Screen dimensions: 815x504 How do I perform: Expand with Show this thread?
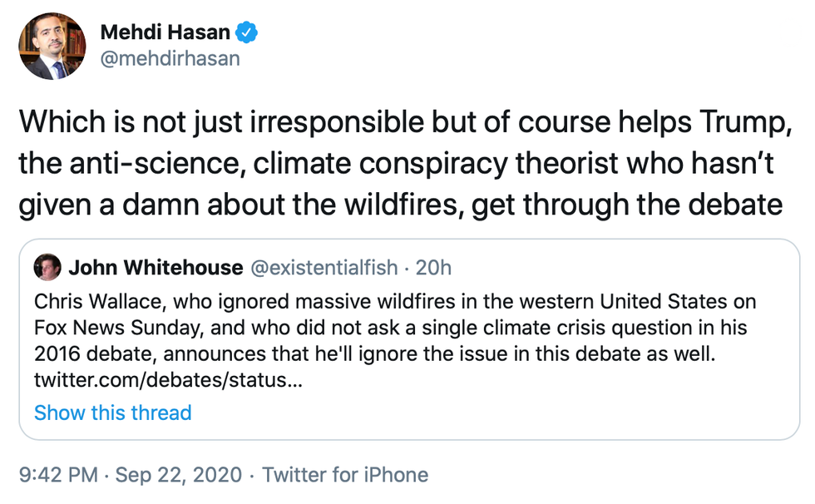[113, 413]
